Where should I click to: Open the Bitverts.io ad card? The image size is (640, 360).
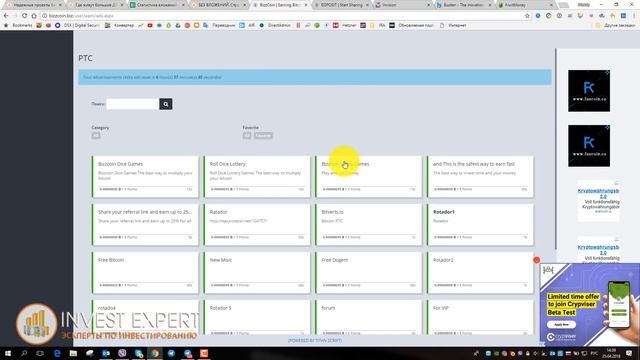pyautogui.click(x=369, y=224)
